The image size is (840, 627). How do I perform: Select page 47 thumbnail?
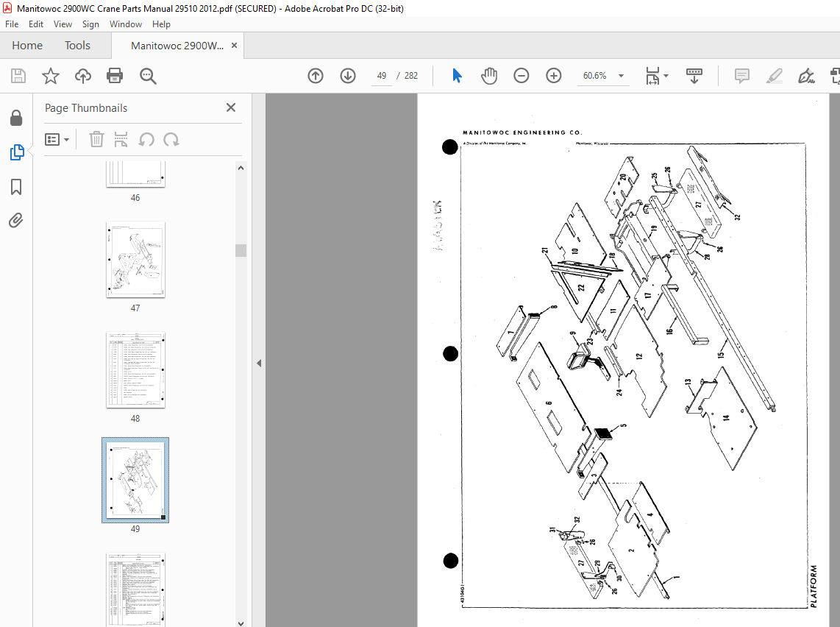click(x=135, y=259)
